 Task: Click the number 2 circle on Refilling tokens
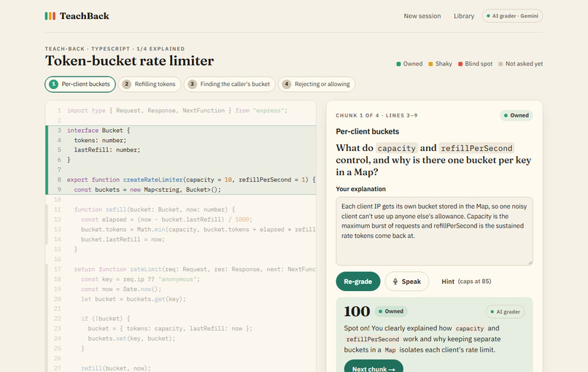(127, 84)
